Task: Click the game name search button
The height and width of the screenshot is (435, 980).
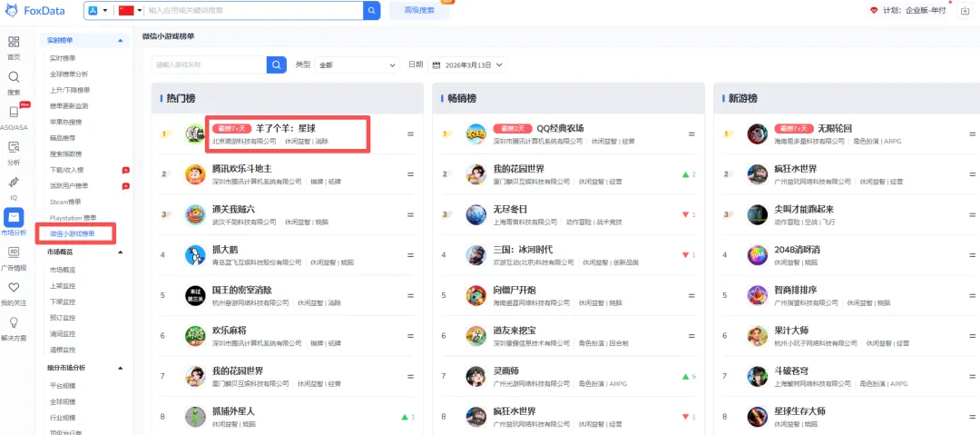Action: [x=276, y=64]
